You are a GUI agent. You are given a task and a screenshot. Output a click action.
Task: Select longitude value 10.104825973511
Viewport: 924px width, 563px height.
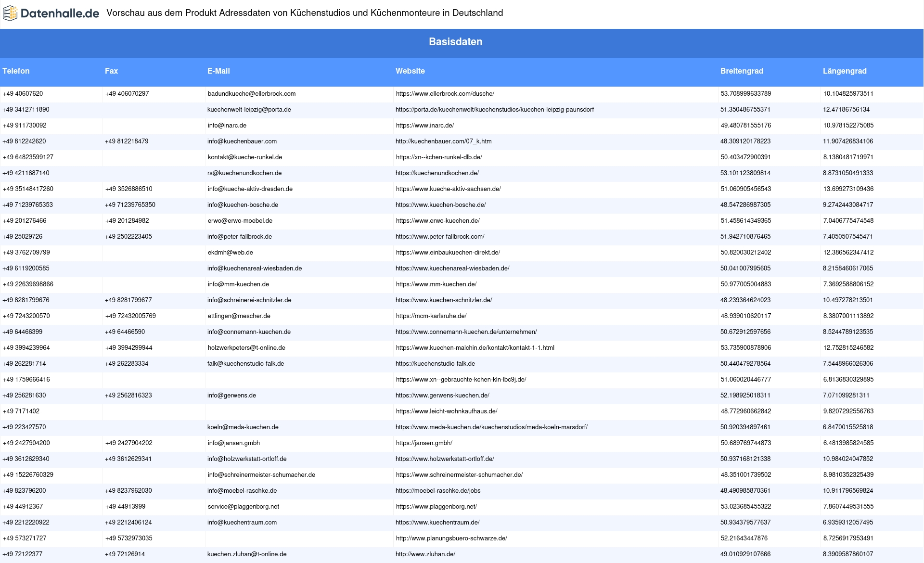click(x=848, y=94)
